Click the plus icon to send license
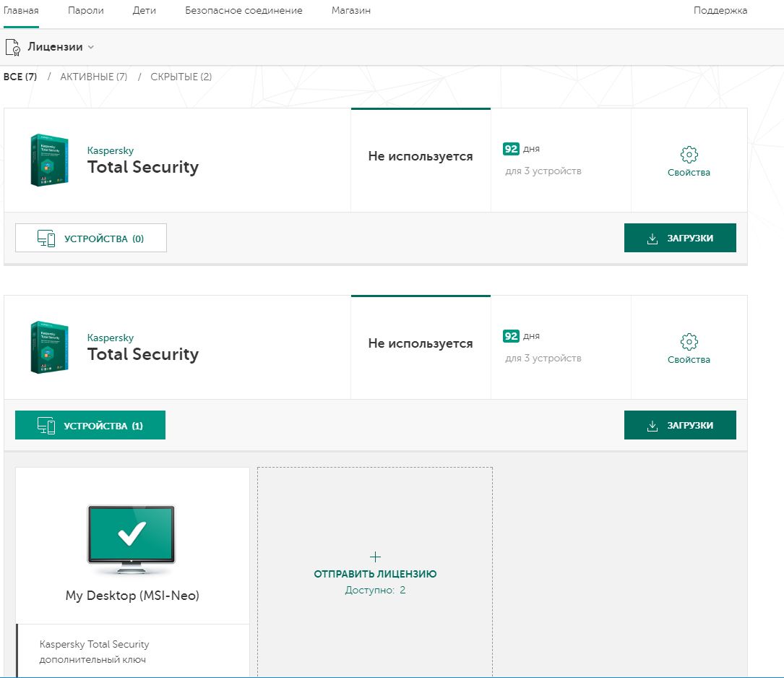The height and width of the screenshot is (678, 784). 375,557
